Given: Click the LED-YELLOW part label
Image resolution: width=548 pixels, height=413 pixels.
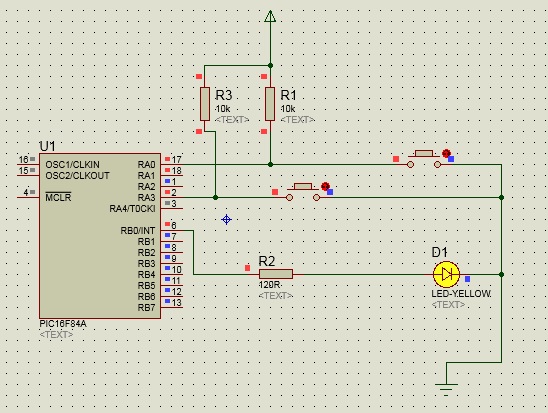Looking at the screenshot, I should pyautogui.click(x=461, y=294).
